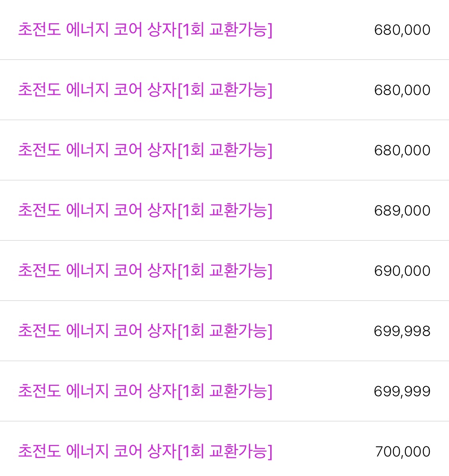Open the 초전도 에너지 코어 상자 link priced 690,000
Viewport: 449px width, 476px height.
click(x=145, y=271)
